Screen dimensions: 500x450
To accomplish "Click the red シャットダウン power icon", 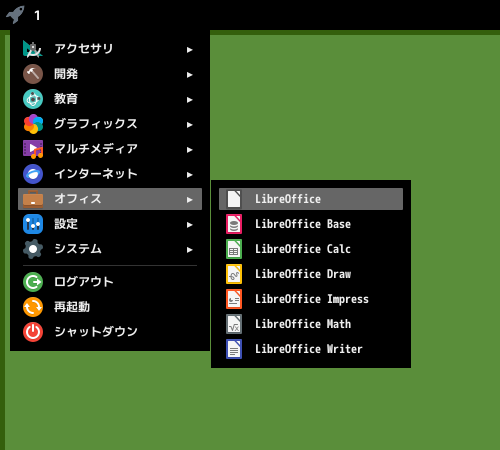I will tap(33, 332).
